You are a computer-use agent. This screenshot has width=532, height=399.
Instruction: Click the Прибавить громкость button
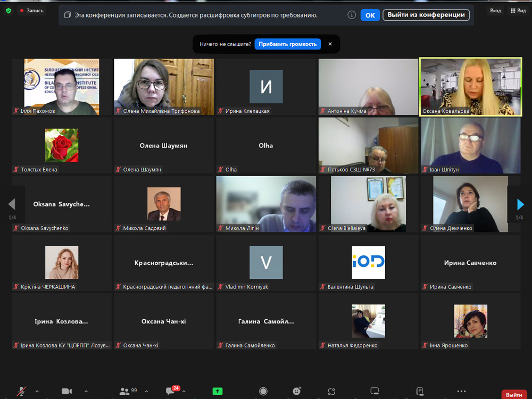pyautogui.click(x=288, y=44)
